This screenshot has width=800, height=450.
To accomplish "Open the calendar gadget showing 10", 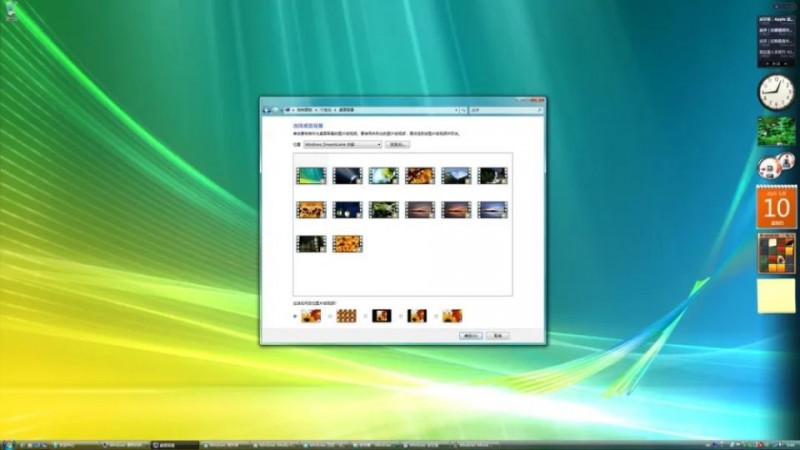I will click(x=776, y=207).
